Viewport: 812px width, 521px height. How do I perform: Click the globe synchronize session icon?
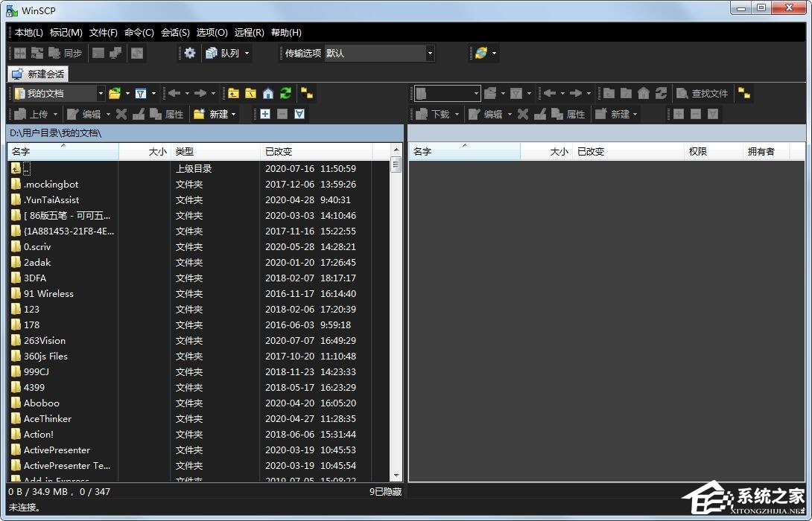click(481, 53)
